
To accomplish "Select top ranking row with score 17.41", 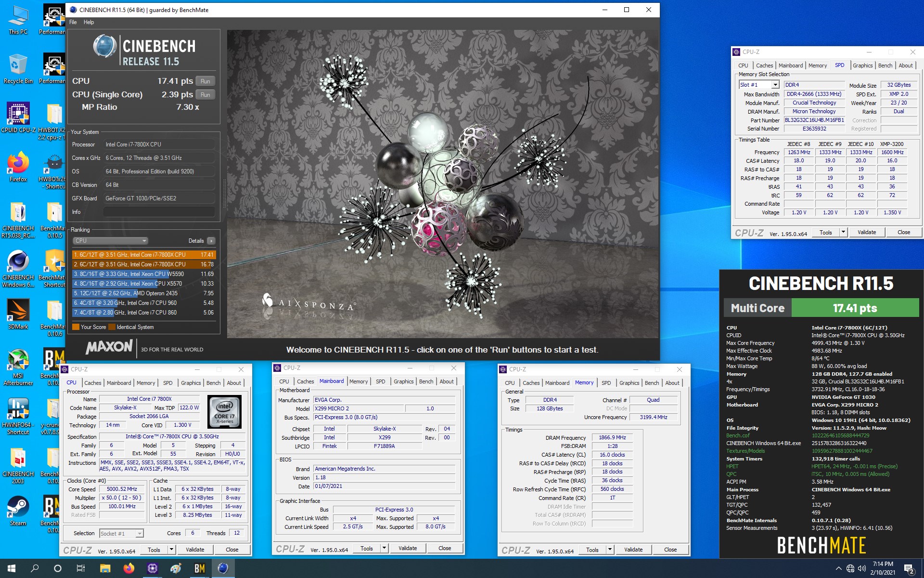I will pos(144,255).
